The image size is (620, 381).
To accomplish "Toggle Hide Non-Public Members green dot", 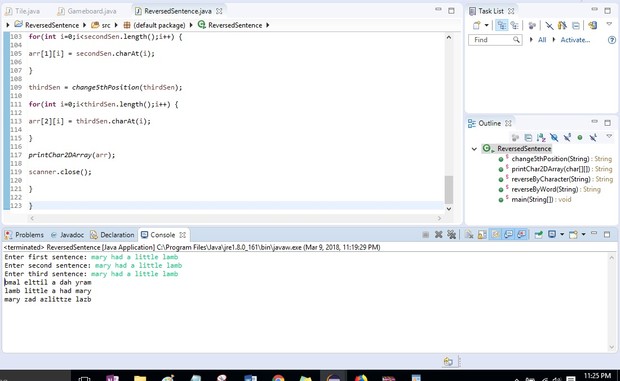I will click(580, 138).
